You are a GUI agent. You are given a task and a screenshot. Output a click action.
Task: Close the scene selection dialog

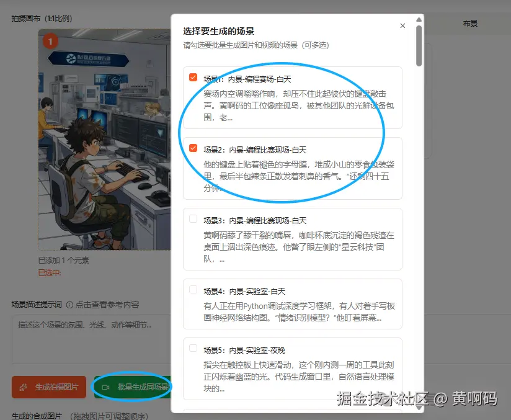(402, 25)
